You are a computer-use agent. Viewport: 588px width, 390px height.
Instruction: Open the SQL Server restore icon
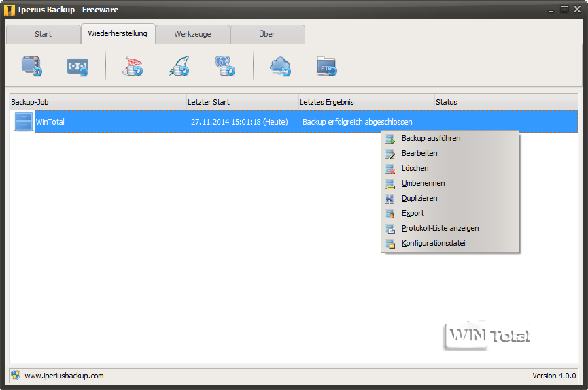coord(133,66)
